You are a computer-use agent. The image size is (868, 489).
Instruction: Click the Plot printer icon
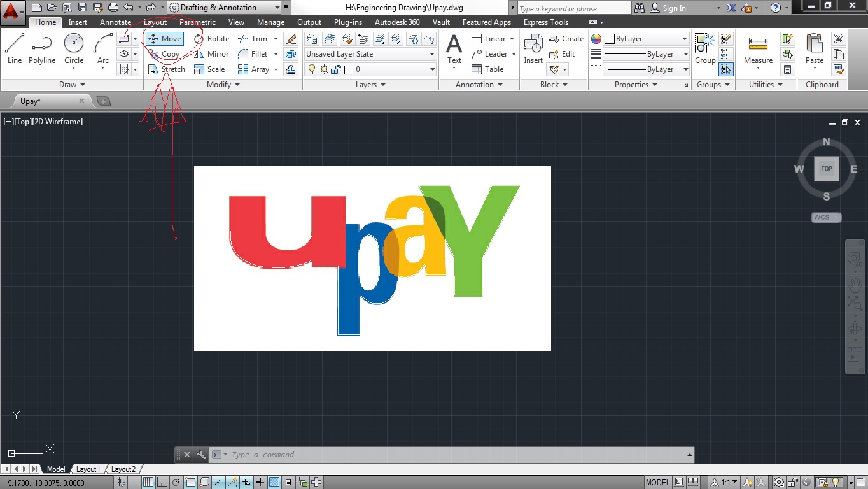pyautogui.click(x=113, y=8)
